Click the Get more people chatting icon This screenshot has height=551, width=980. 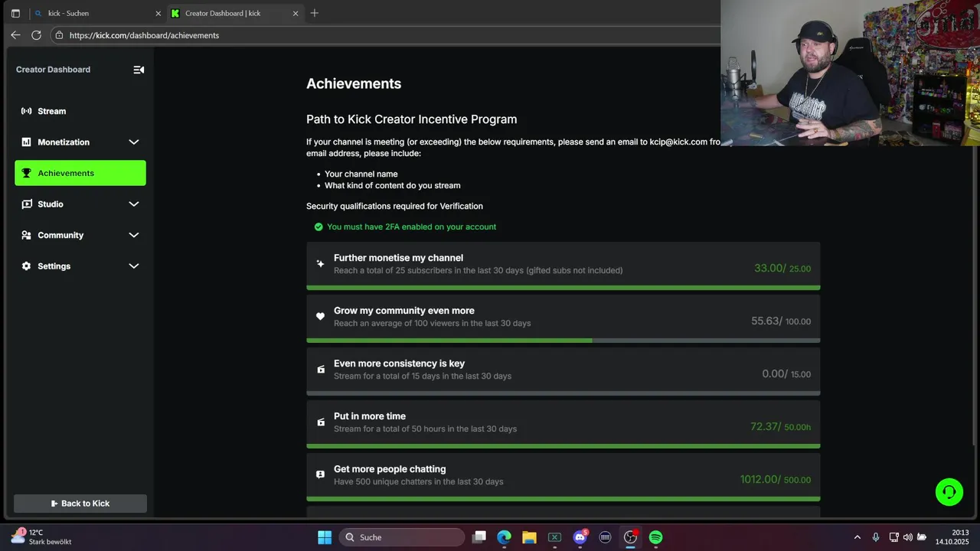320,474
